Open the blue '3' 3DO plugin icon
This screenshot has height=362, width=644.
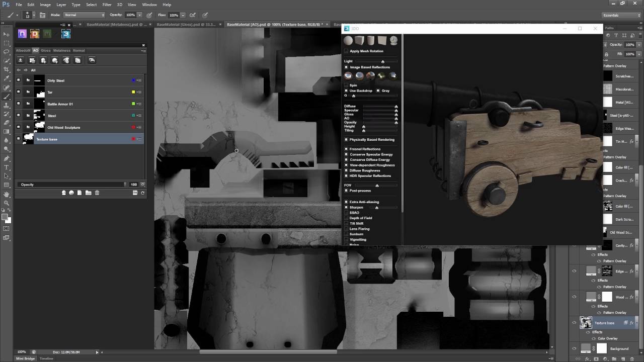click(66, 34)
